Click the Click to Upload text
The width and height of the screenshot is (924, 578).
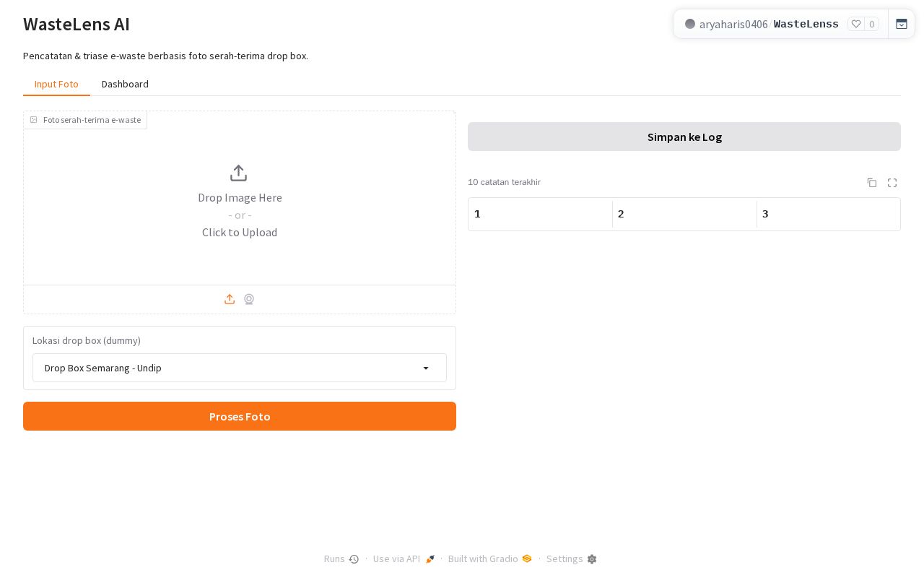click(x=240, y=232)
